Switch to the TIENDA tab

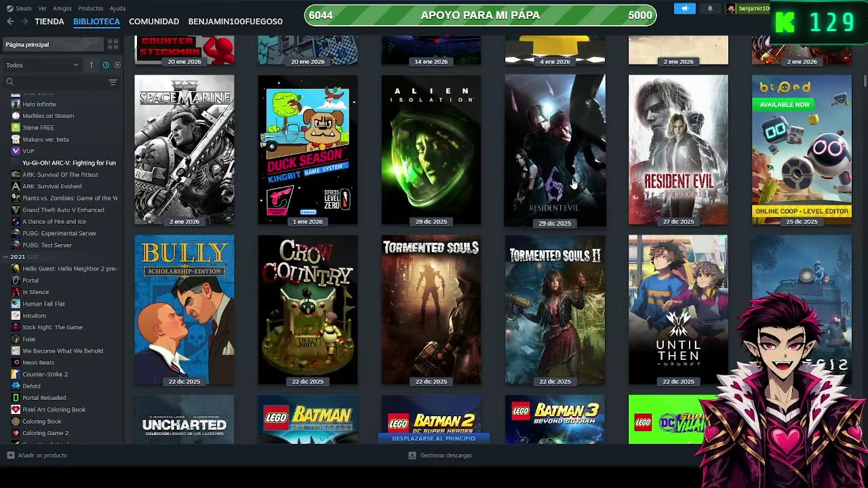[50, 22]
